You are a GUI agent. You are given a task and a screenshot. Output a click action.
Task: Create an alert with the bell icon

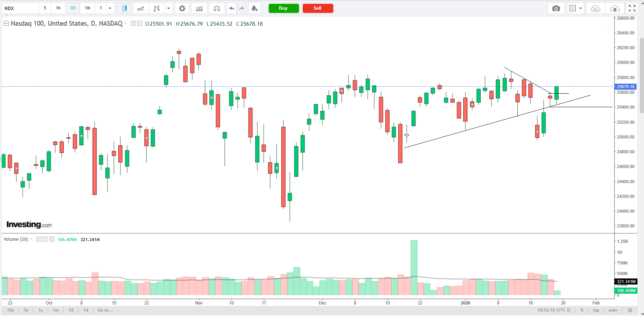[x=255, y=8]
